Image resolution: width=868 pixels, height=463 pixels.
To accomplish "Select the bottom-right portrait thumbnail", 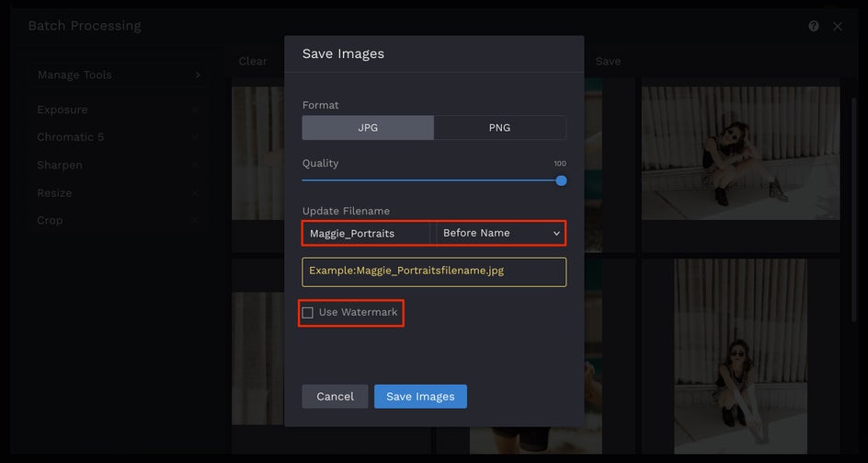I will (x=741, y=356).
